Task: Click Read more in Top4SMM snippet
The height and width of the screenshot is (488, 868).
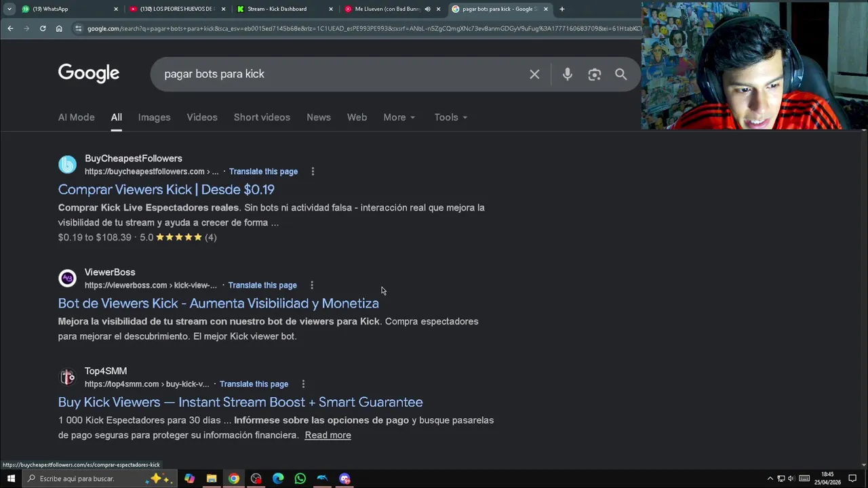Action: 328,435
